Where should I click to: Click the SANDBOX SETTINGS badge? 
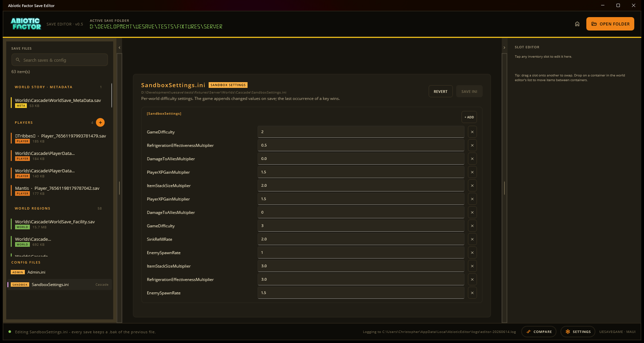coord(228,85)
